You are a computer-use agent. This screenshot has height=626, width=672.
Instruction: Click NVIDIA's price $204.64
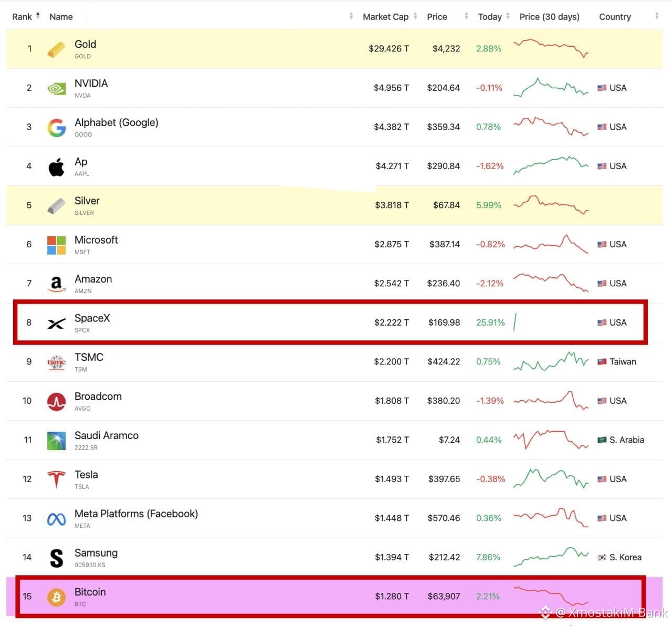[x=444, y=88]
